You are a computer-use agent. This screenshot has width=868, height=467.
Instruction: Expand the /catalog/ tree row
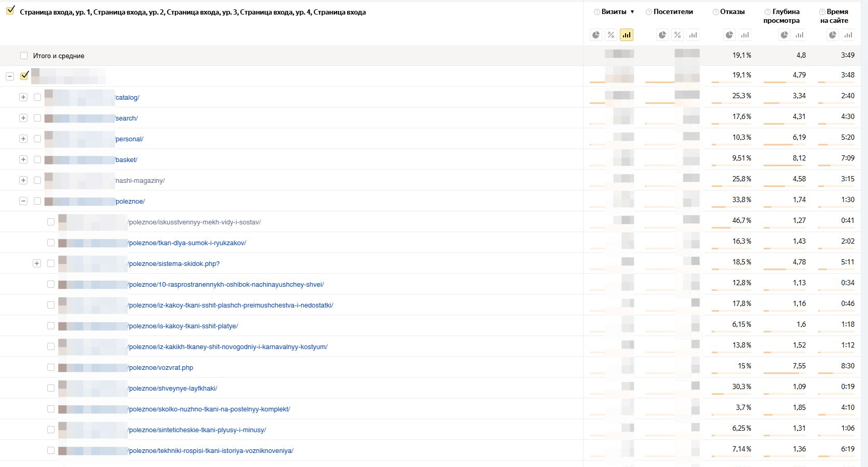[23, 97]
